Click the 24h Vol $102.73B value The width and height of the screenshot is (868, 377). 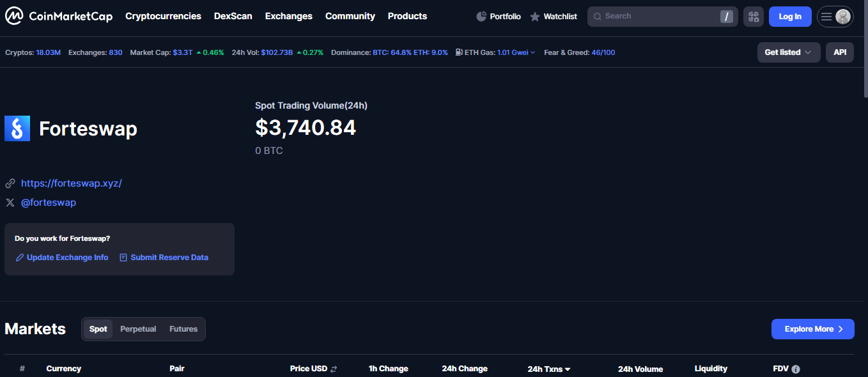coord(277,52)
